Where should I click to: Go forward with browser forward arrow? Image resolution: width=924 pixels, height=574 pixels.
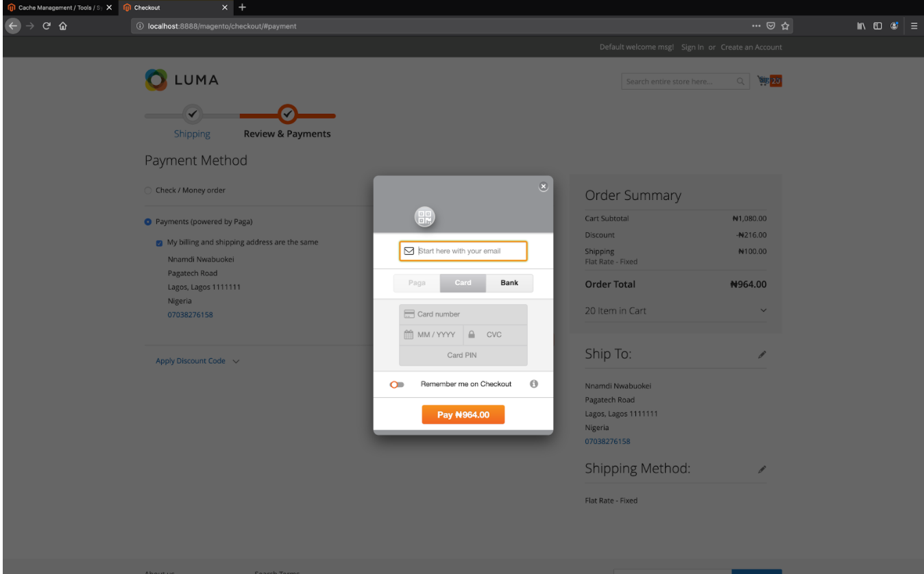tap(30, 26)
